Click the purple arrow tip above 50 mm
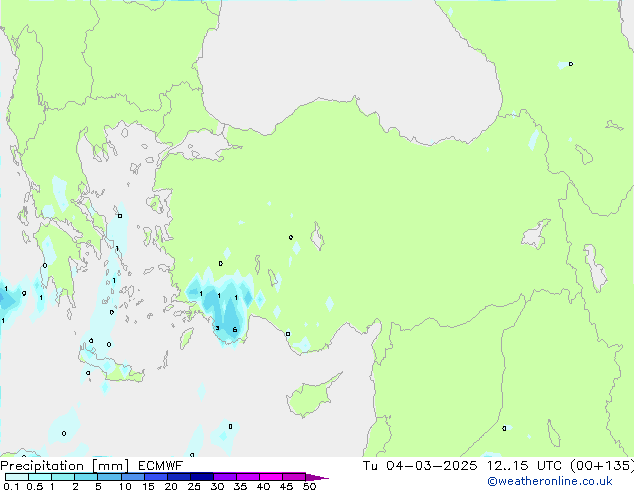The height and width of the screenshot is (490, 634). tap(317, 477)
